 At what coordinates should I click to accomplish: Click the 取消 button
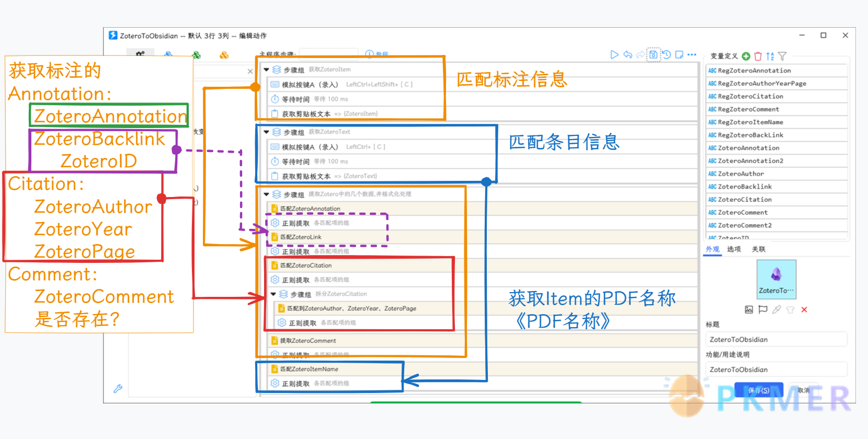tap(804, 390)
